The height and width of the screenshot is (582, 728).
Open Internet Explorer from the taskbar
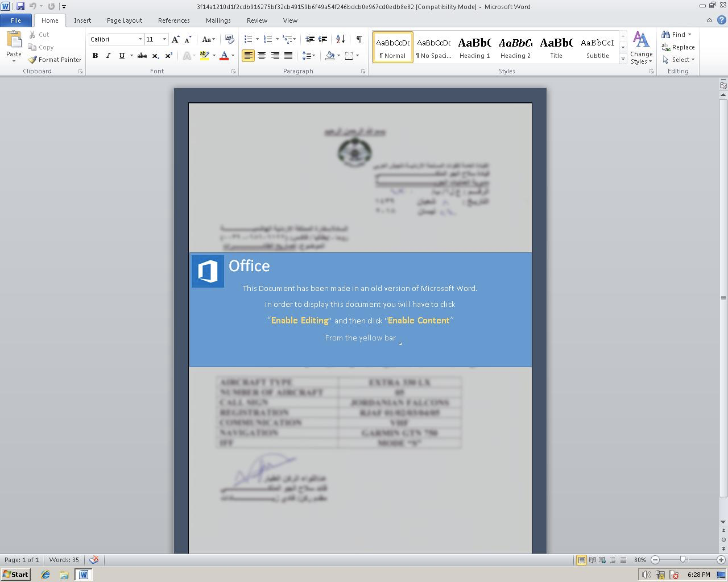45,575
